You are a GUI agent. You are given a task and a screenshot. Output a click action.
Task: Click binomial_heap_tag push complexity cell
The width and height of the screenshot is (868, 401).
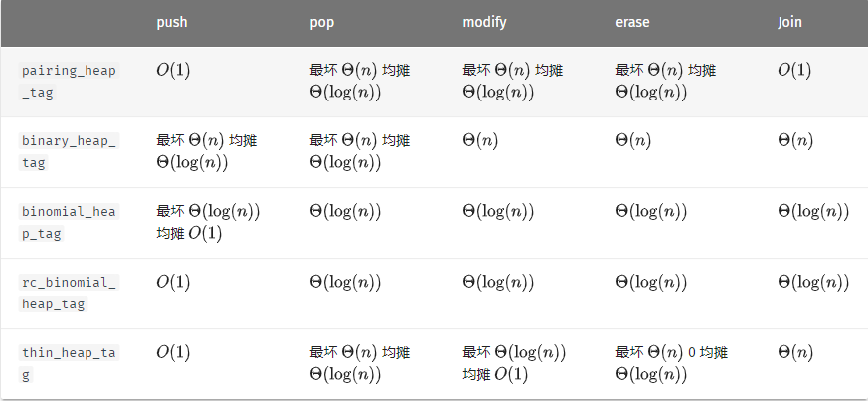[x=208, y=222]
